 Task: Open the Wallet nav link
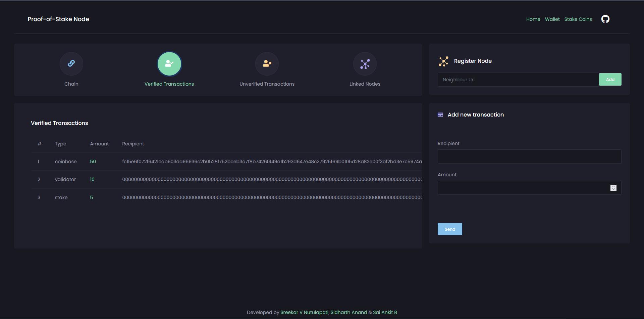pos(552,19)
